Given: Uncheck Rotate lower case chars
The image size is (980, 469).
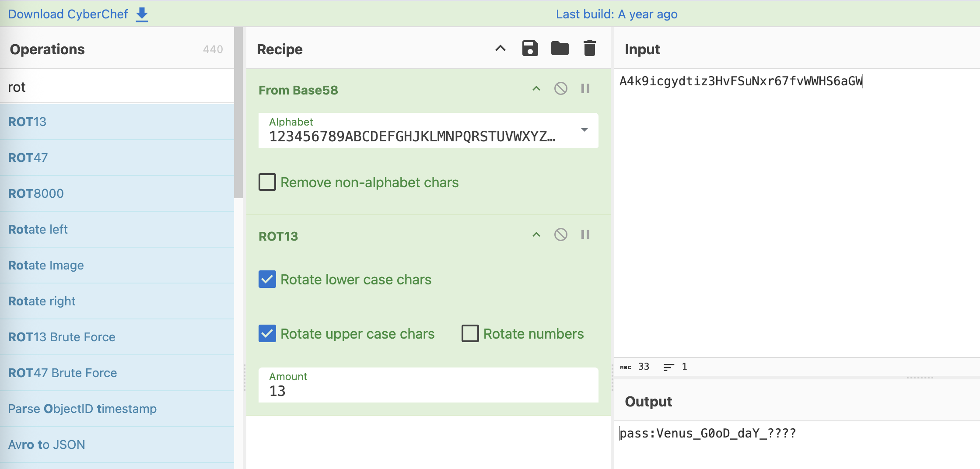Looking at the screenshot, I should [x=267, y=279].
